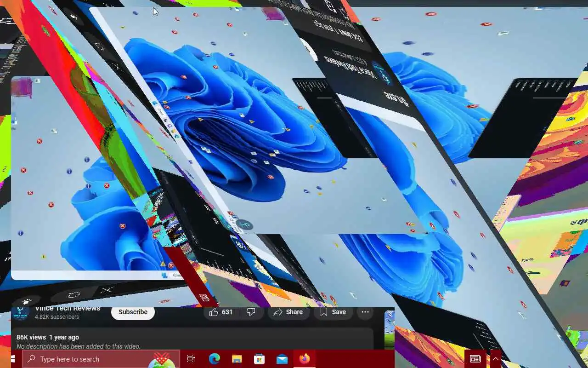The image size is (588, 368).
Task: Open Vince Tech Reviews channel avatar
Action: [21, 313]
